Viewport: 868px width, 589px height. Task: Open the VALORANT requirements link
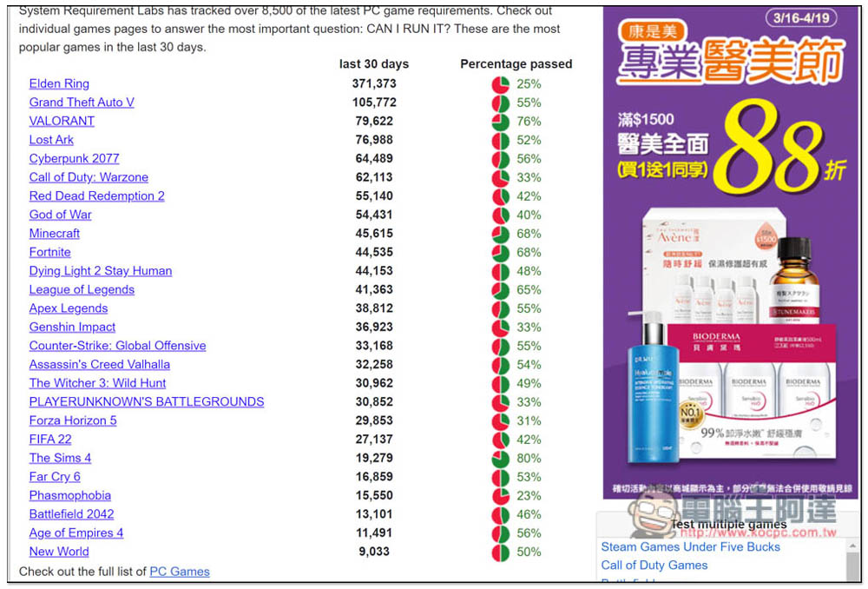(x=62, y=121)
